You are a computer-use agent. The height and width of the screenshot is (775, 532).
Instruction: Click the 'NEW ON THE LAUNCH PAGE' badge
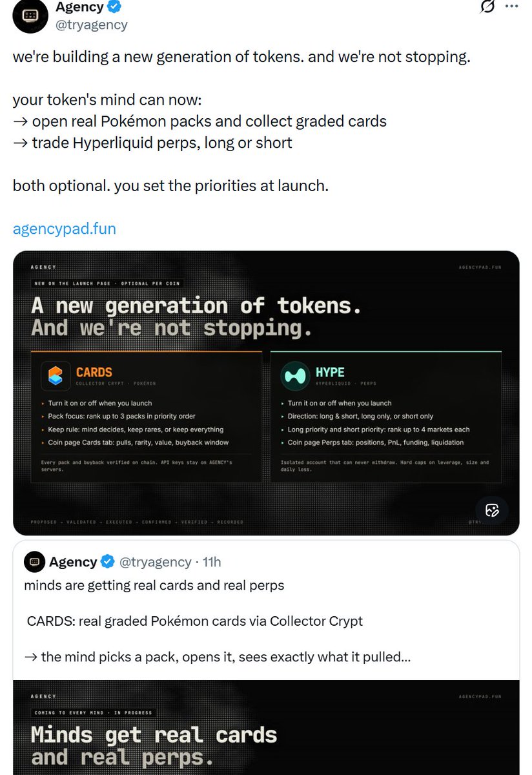click(108, 284)
